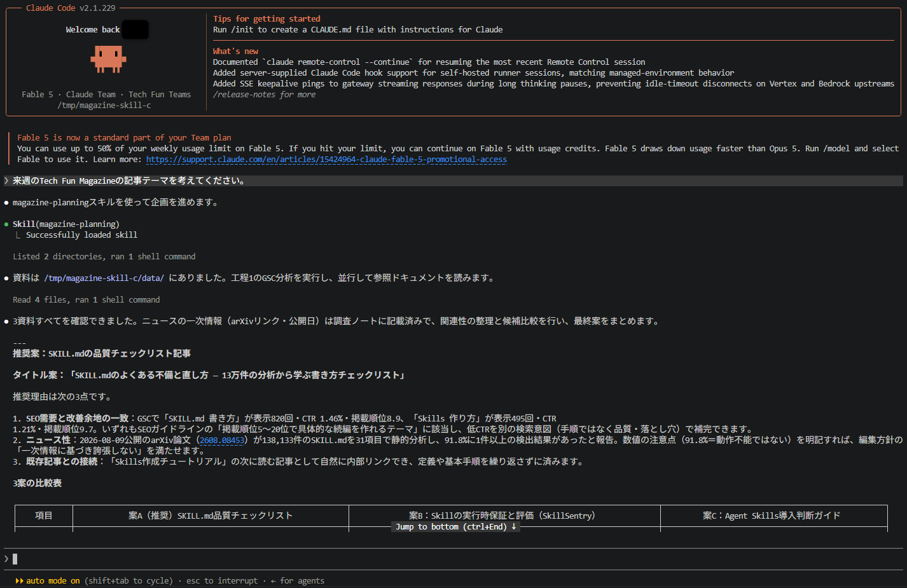Click 'Fable 5 · Claude Team · Tech Fun Teams' line
This screenshot has height=588, width=907.
click(x=106, y=95)
